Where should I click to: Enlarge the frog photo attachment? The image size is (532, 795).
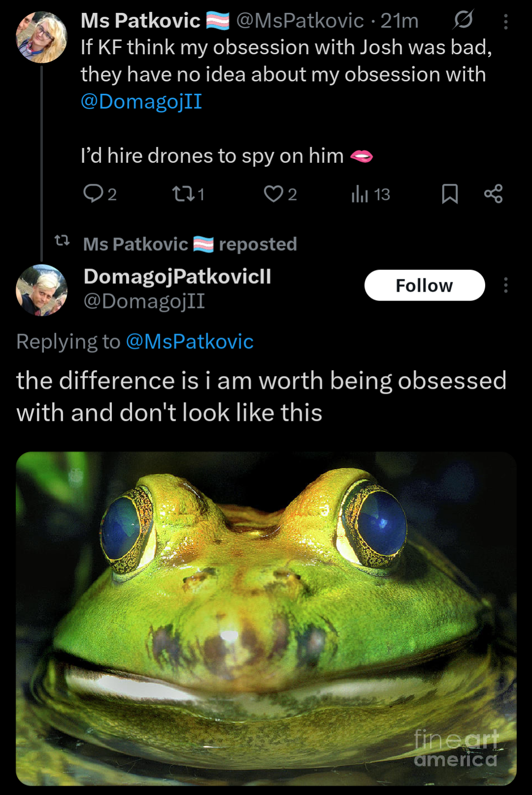[x=266, y=618]
